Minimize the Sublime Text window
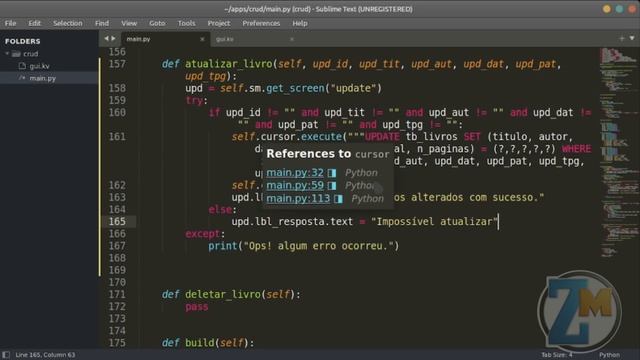640x360 pixels. pos(607,9)
